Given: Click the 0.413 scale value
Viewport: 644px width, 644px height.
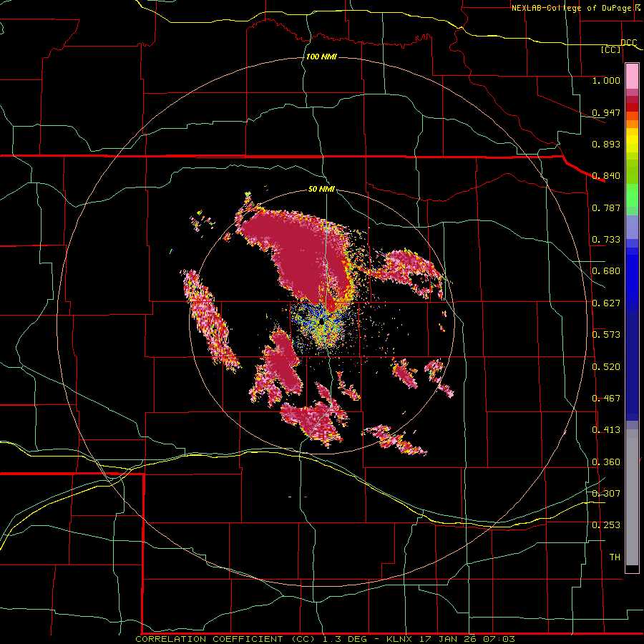Looking at the screenshot, I should 606,430.
